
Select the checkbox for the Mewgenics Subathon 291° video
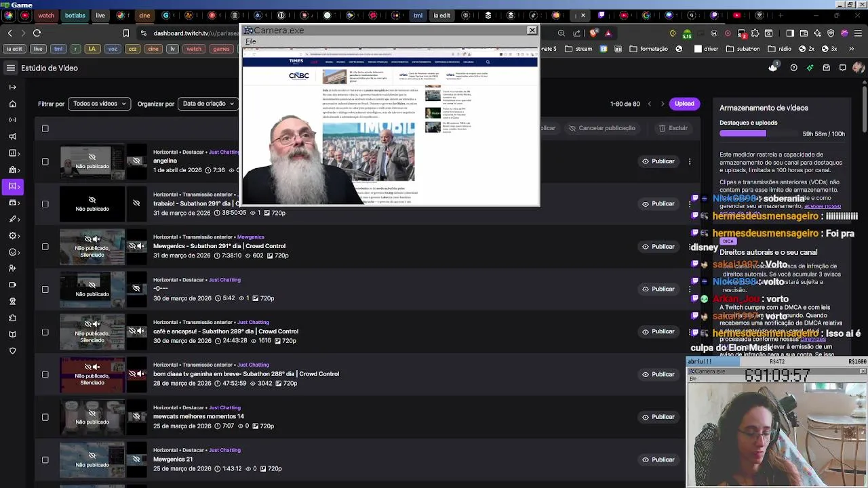pos(45,247)
